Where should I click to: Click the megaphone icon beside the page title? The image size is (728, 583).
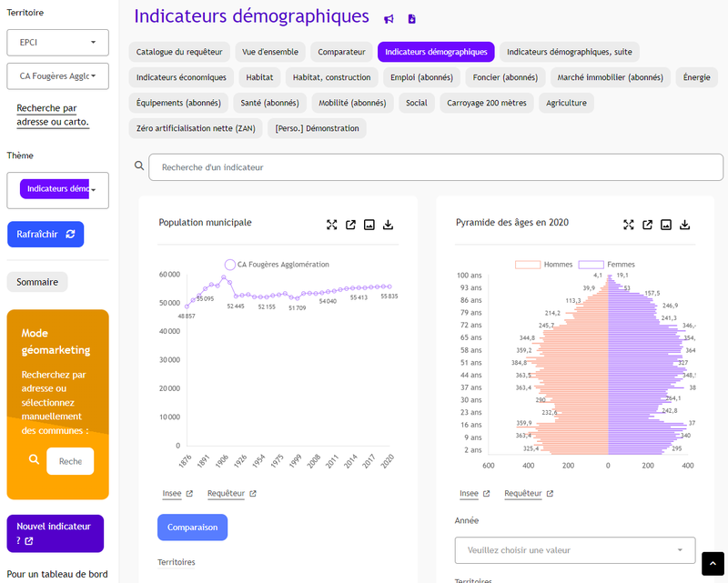[389, 19]
